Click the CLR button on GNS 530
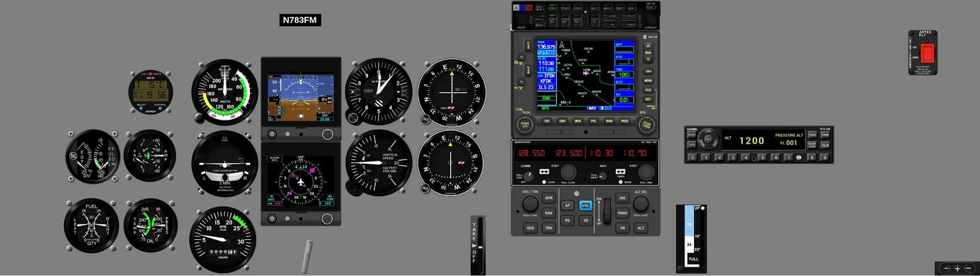This screenshot has width=980, height=276. click(648, 90)
